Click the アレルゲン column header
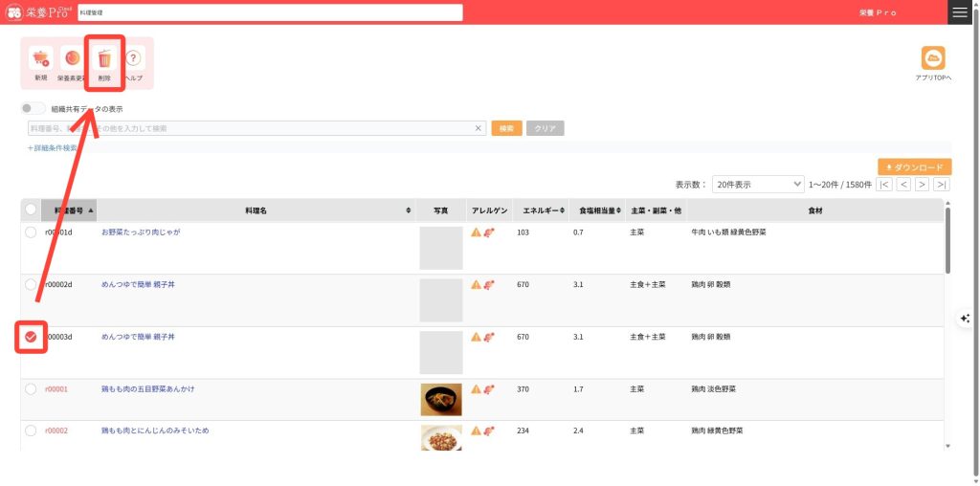Image resolution: width=980 pixels, height=486 pixels. coord(490,210)
